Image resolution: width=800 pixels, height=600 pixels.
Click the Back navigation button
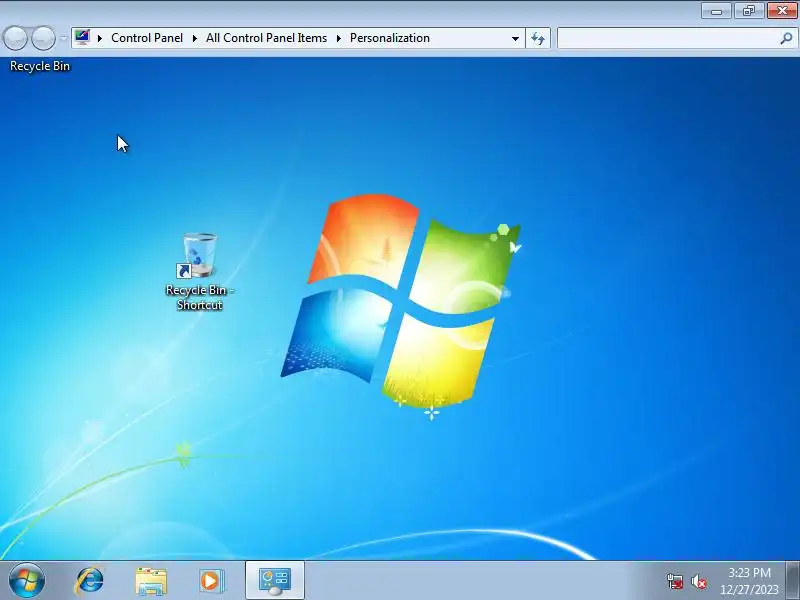[15, 38]
